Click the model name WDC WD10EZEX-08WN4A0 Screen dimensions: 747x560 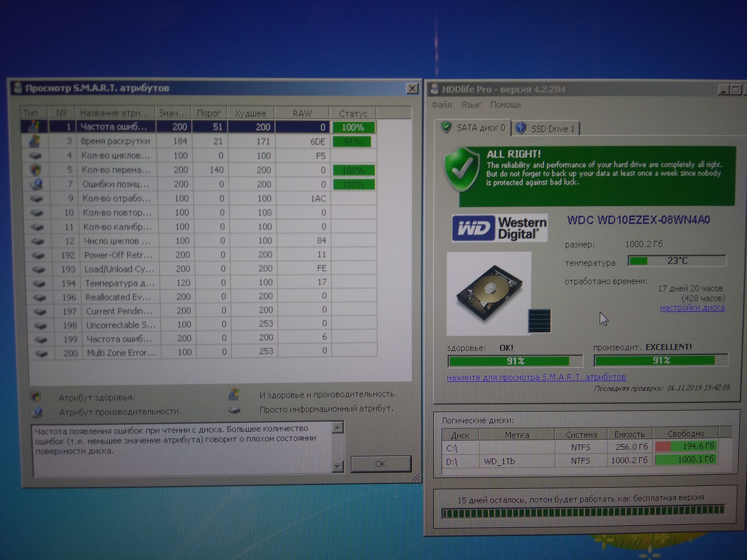(638, 220)
